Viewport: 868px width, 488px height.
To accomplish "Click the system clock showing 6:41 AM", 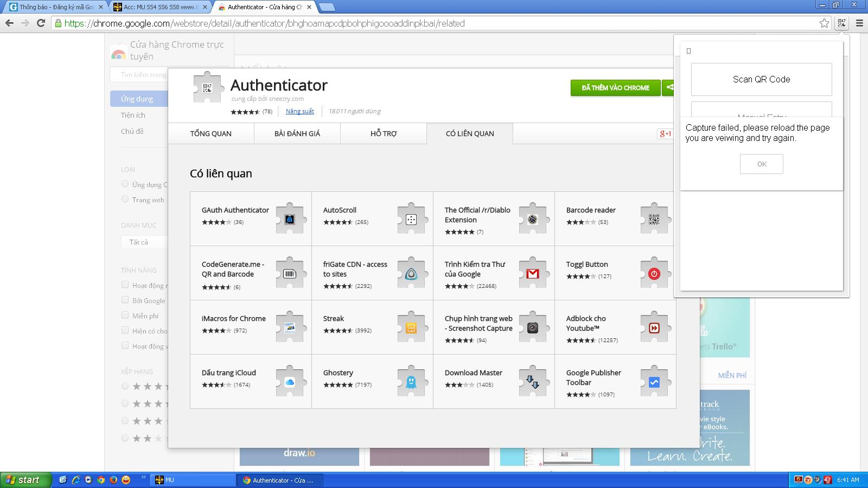I will [x=848, y=480].
